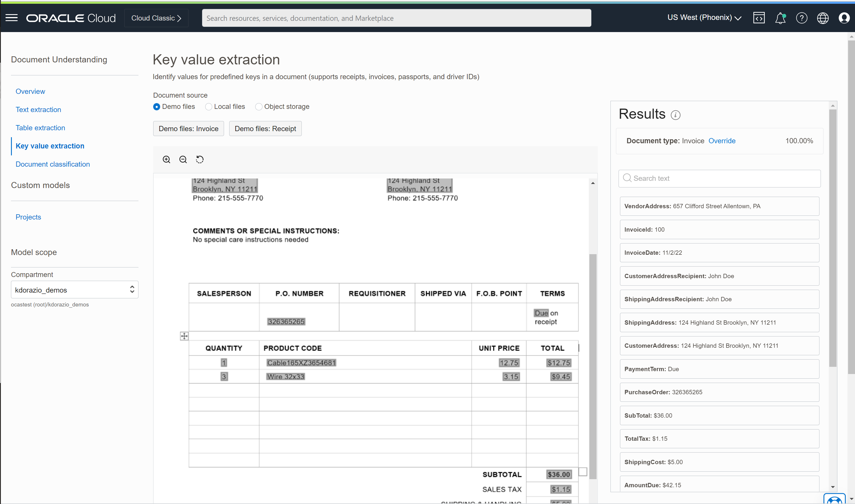Reset the document preview view

pos(199,159)
